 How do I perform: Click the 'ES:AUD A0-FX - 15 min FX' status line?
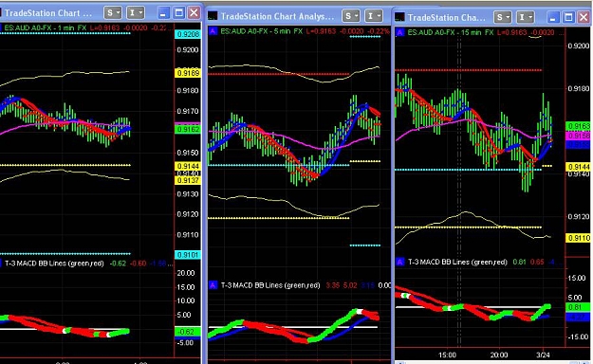point(451,32)
